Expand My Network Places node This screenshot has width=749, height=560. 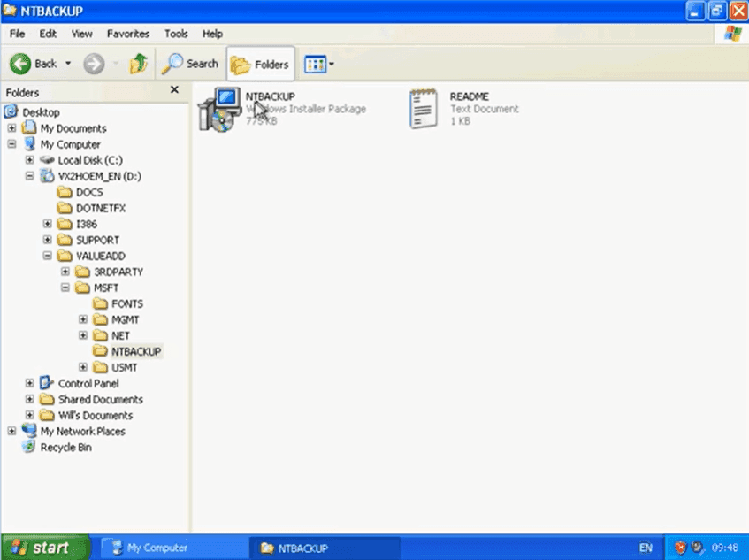click(x=11, y=431)
